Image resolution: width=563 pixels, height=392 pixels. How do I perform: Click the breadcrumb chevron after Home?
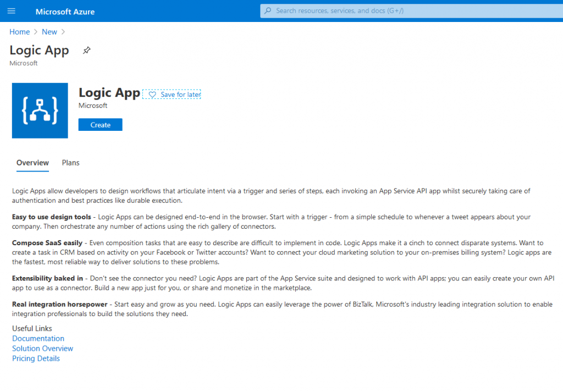click(35, 32)
